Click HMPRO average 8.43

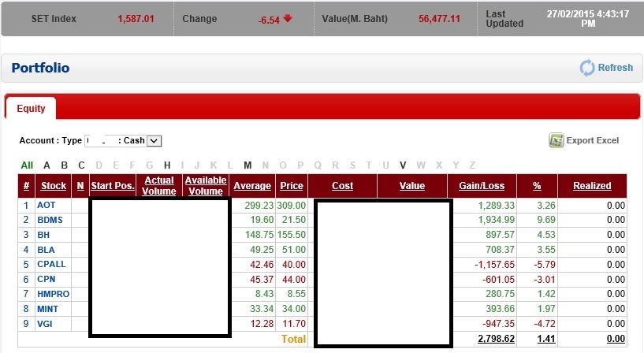(264, 294)
